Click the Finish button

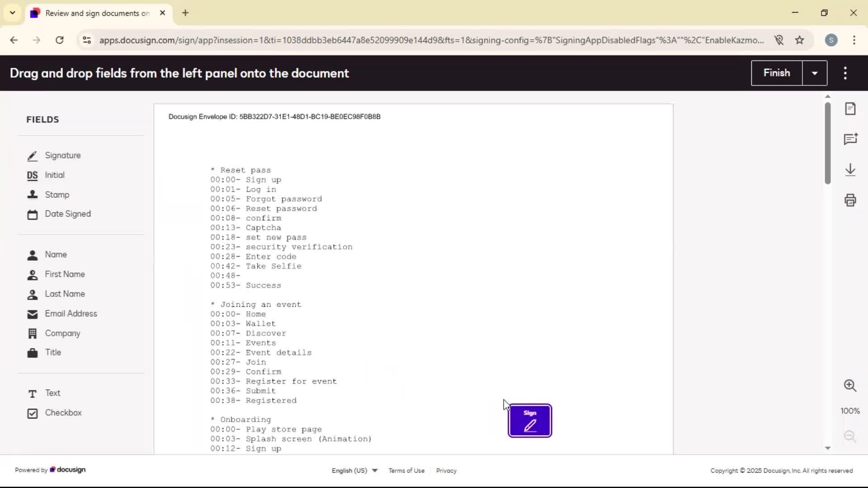[777, 73]
